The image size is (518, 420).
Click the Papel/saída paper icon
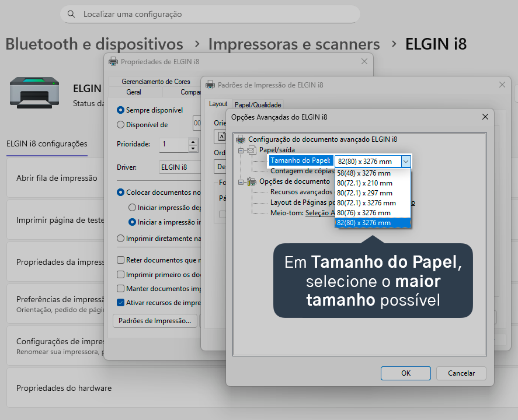point(252,150)
